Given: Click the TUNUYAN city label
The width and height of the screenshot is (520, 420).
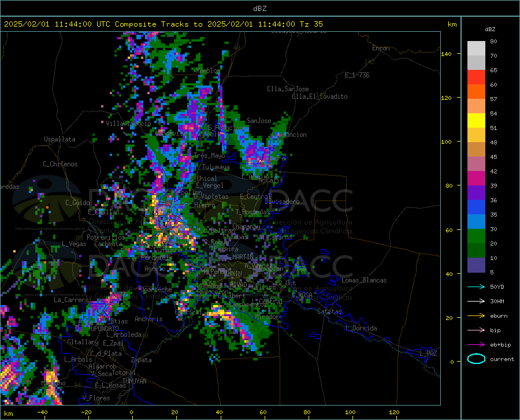Looking at the screenshot, I should tap(134, 381).
